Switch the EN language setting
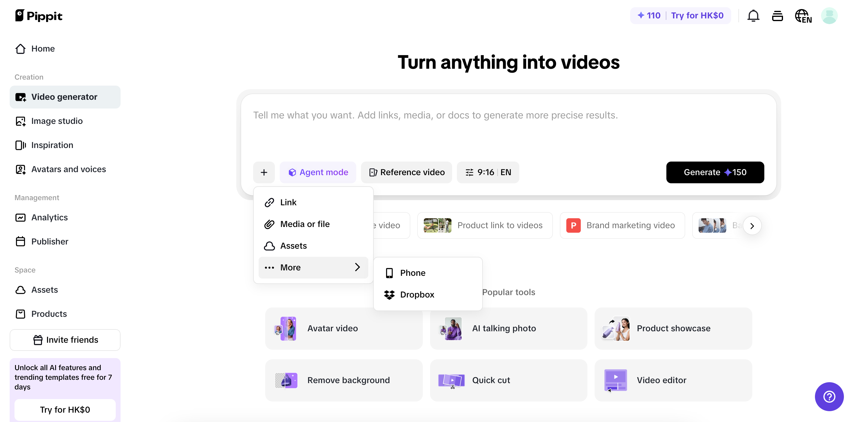The image size is (868, 422). coord(804,15)
